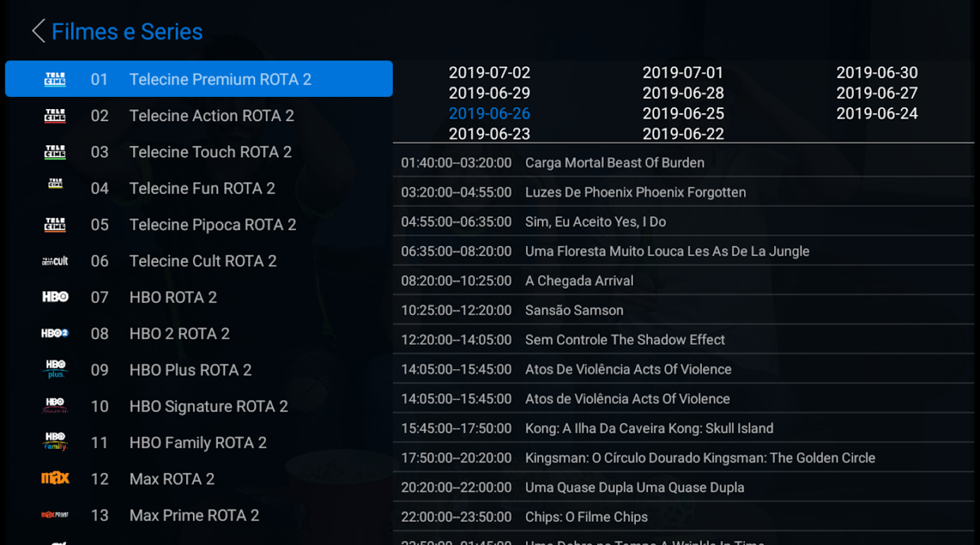Open HBO Family ROTA 2 channel
Viewport: 980px width, 545px height.
tap(198, 442)
